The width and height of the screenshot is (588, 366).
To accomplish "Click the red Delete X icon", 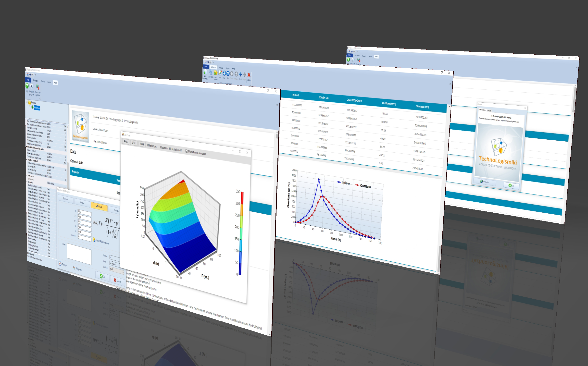I will pyautogui.click(x=249, y=75).
